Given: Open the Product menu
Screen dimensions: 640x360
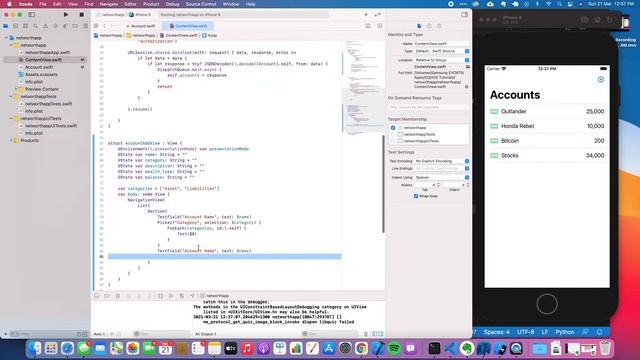Looking at the screenshot, I should (151, 4).
